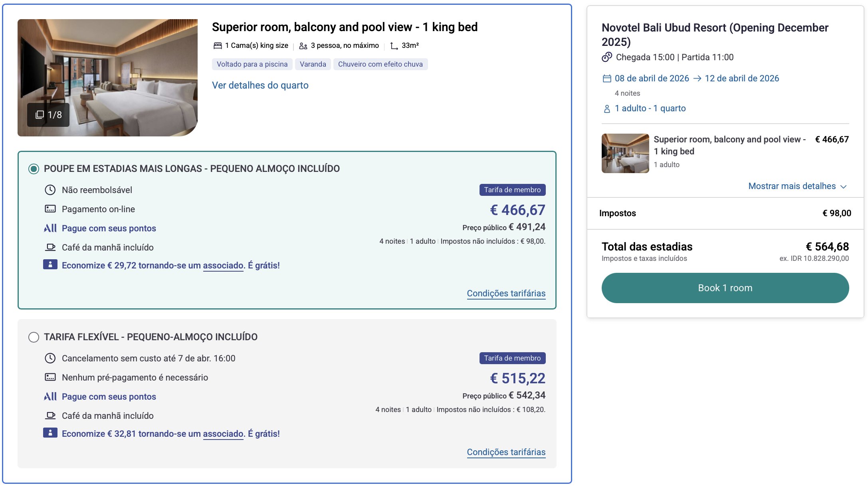The height and width of the screenshot is (489, 868).
Task: Select the Tarifa Flexível rate option
Action: (34, 337)
